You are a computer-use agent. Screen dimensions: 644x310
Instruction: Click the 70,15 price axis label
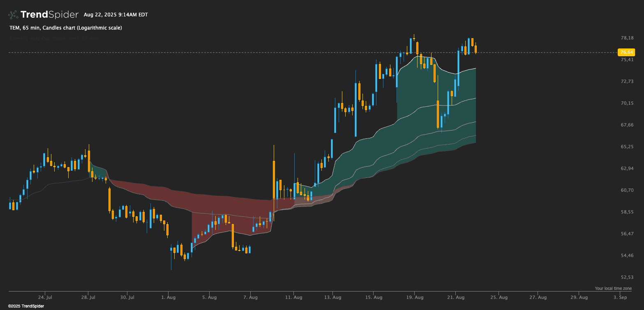click(x=627, y=103)
